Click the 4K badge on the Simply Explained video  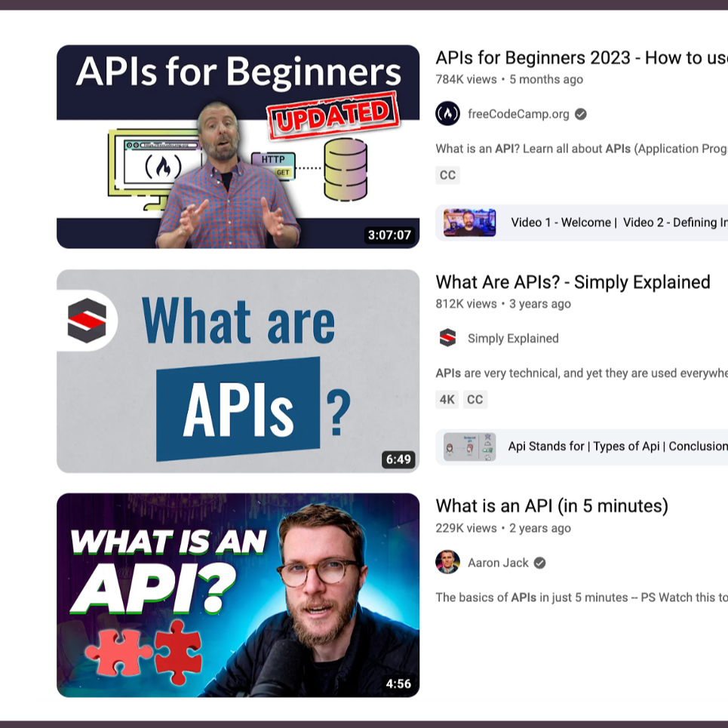point(445,399)
